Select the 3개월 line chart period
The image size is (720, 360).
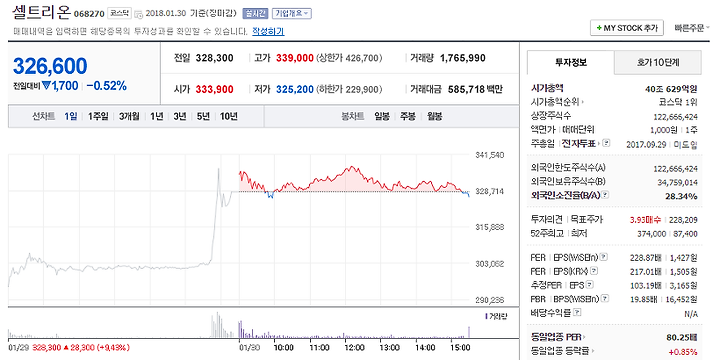pos(129,117)
